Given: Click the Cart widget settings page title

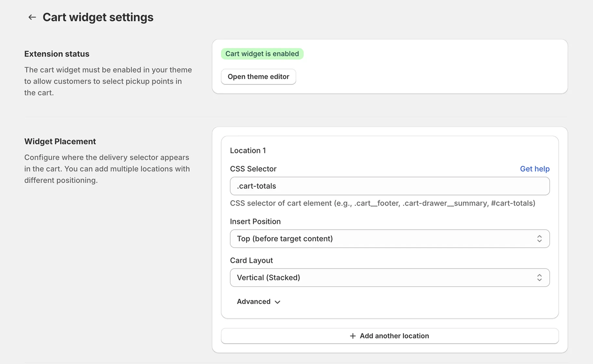Looking at the screenshot, I should tap(98, 17).
